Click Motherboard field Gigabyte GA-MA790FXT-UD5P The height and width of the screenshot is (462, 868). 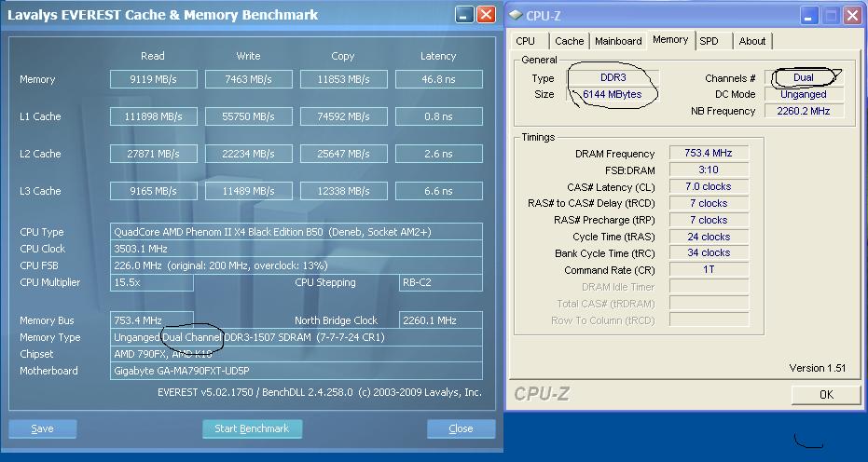(x=296, y=371)
